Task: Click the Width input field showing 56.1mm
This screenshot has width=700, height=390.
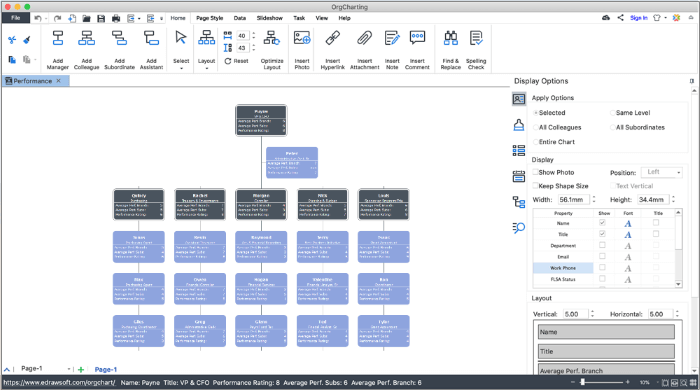Action: [573, 199]
